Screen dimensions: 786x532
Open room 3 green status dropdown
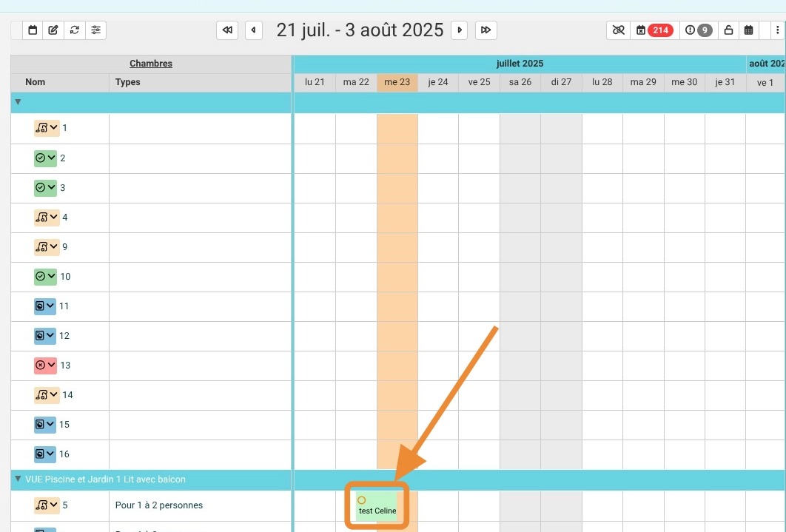[45, 188]
